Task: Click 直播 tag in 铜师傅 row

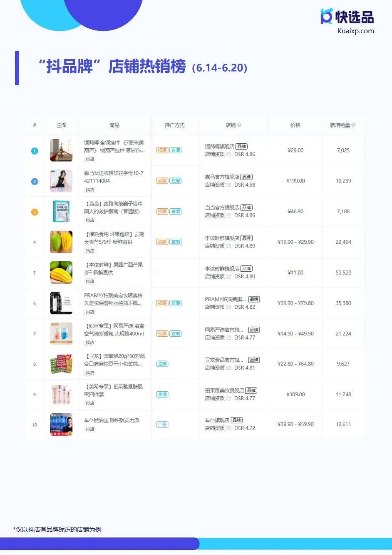Action: point(176,150)
